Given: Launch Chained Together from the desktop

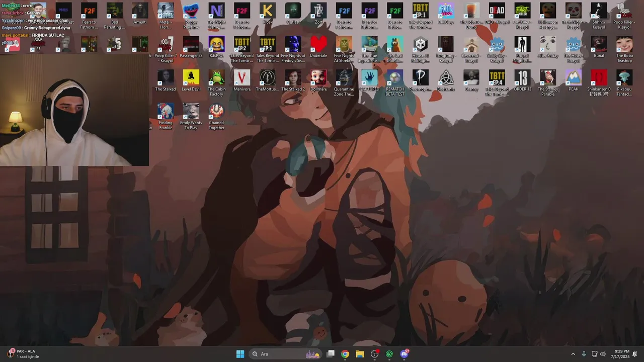Looking at the screenshot, I should click(x=216, y=117).
